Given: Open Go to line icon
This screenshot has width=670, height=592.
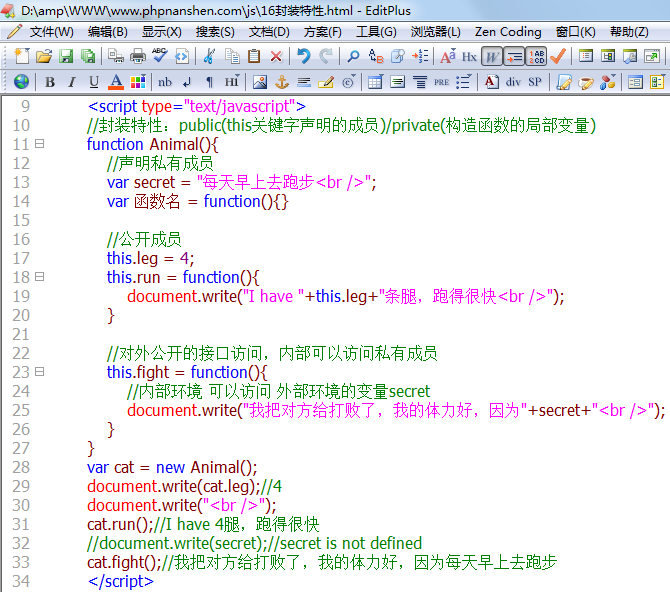Looking at the screenshot, I should tap(420, 56).
